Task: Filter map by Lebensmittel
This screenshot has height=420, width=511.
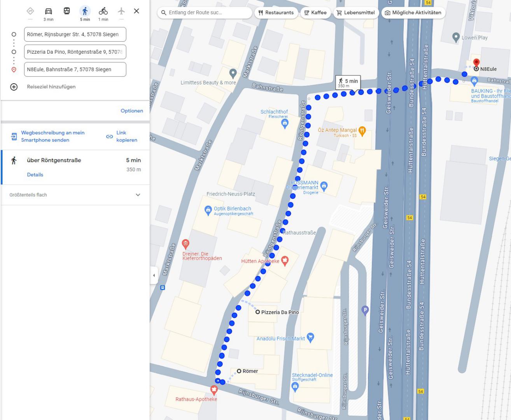Action: (355, 12)
